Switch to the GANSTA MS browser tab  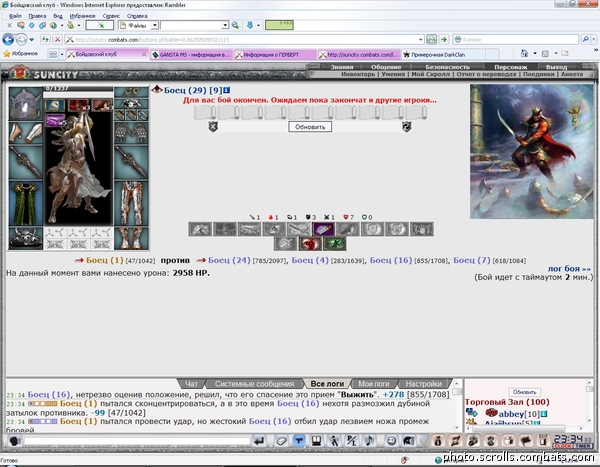coord(192,55)
